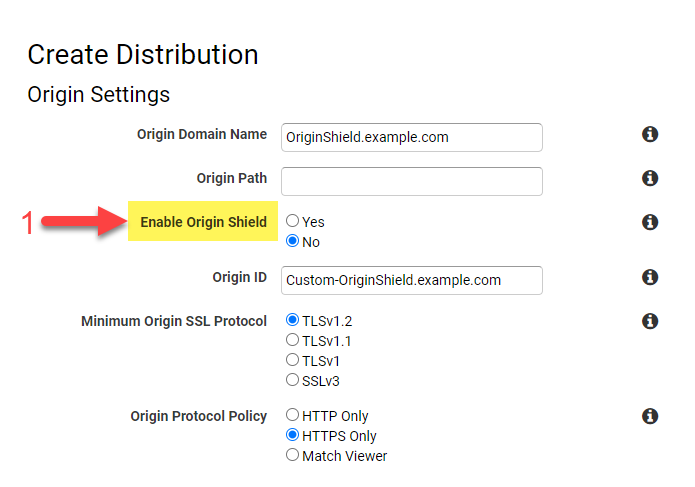Choose TLSv1 SSL protocol
Image resolution: width=695 pixels, height=487 pixels.
click(x=293, y=360)
